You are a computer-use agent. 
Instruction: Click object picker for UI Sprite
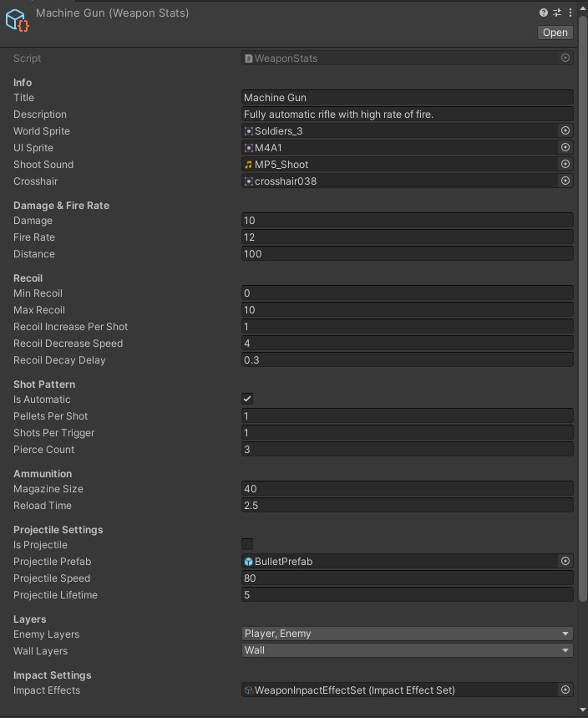click(565, 148)
